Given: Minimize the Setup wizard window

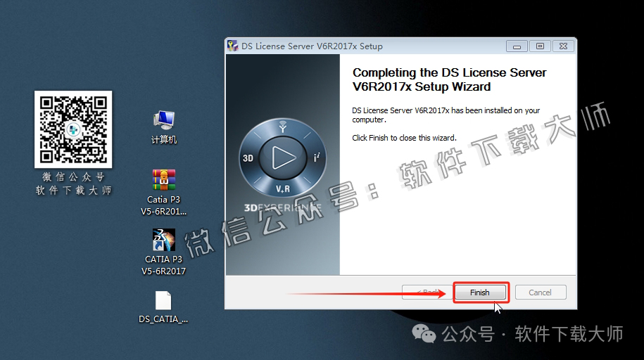Looking at the screenshot, I should tap(517, 46).
